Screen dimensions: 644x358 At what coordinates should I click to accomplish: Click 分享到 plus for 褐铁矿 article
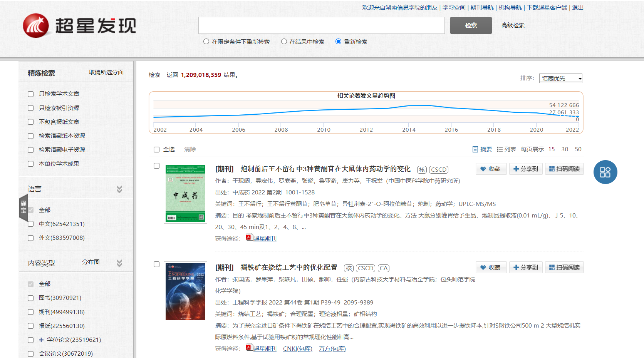pos(526,268)
